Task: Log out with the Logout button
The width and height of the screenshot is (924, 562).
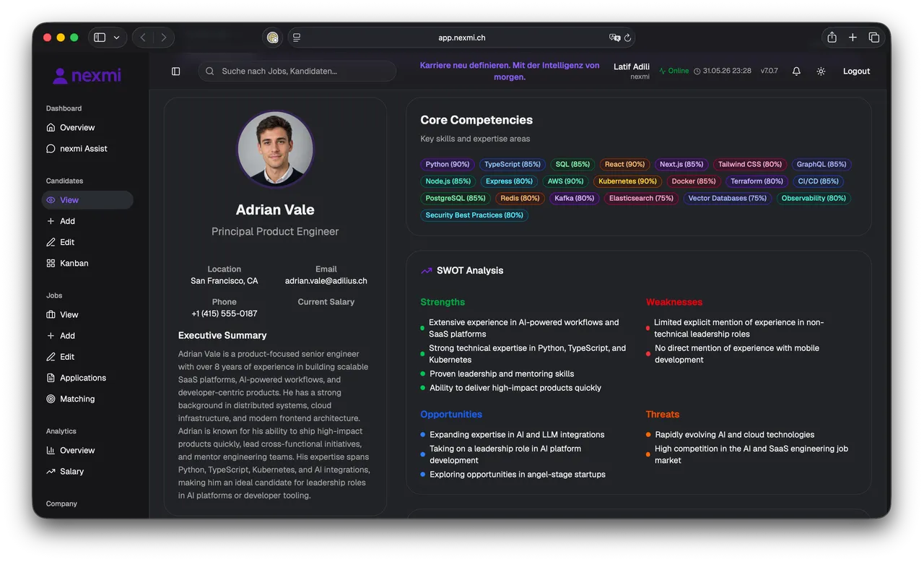Action: click(856, 72)
